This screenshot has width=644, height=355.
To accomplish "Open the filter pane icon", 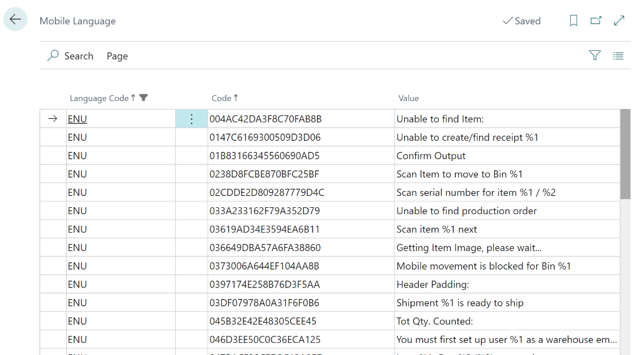I will pos(594,55).
